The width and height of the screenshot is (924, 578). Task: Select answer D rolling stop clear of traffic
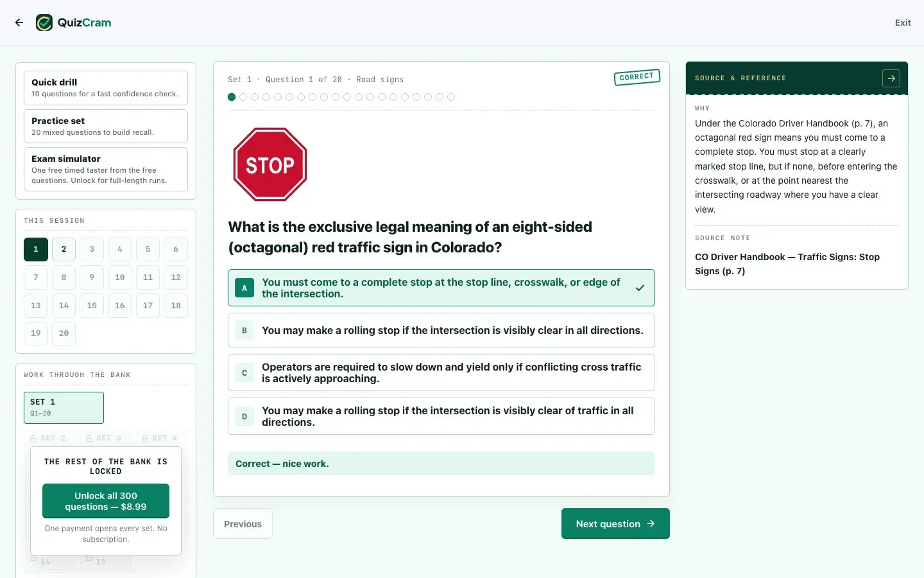point(441,416)
